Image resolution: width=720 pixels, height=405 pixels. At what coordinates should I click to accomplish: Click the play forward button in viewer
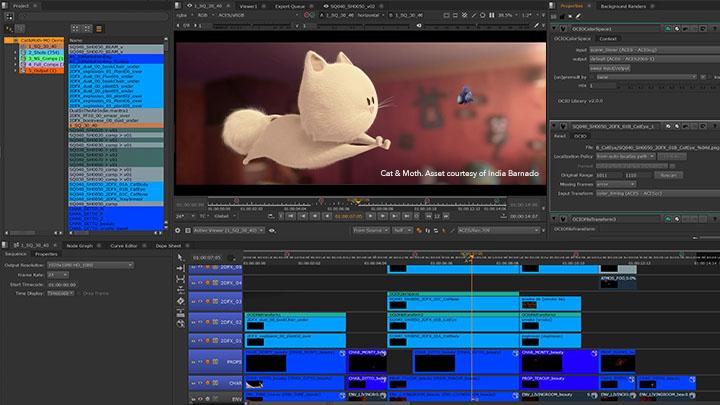click(371, 216)
